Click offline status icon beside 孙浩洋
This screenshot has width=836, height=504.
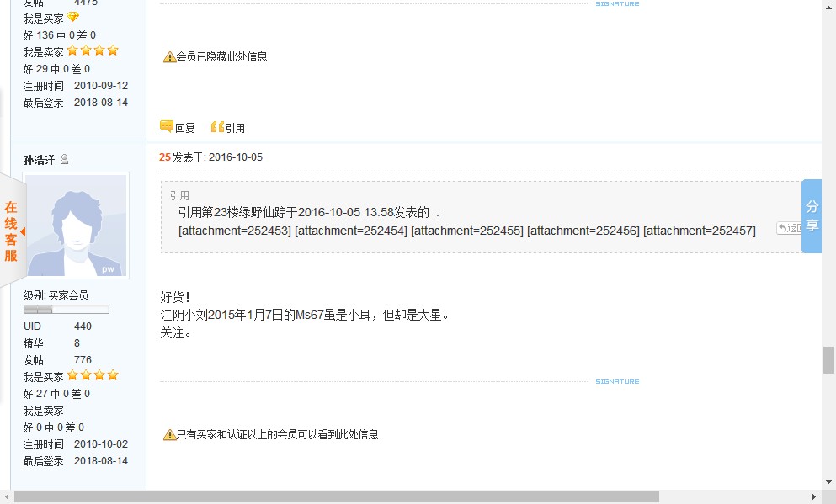[x=65, y=160]
